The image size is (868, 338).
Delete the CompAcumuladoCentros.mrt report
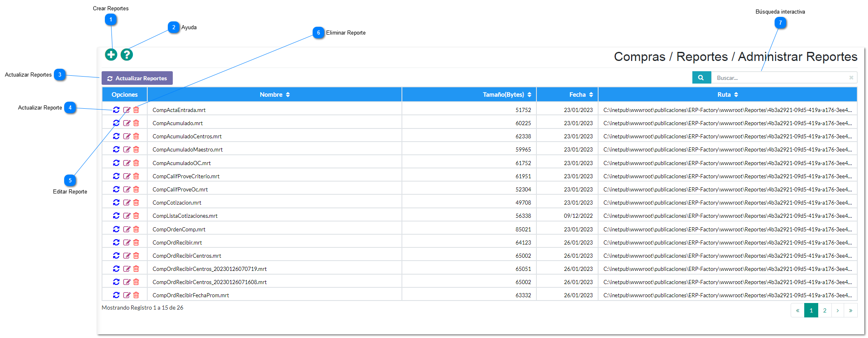[x=136, y=136]
